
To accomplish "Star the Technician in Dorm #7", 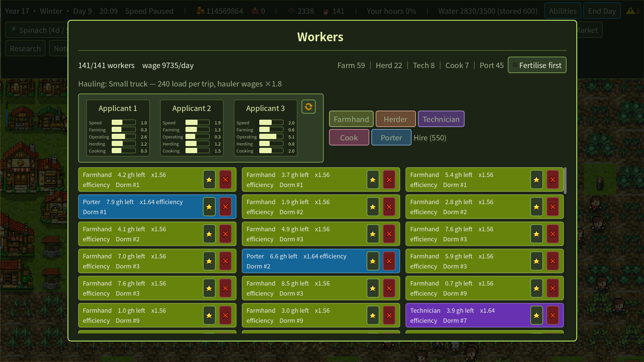I will point(536,315).
